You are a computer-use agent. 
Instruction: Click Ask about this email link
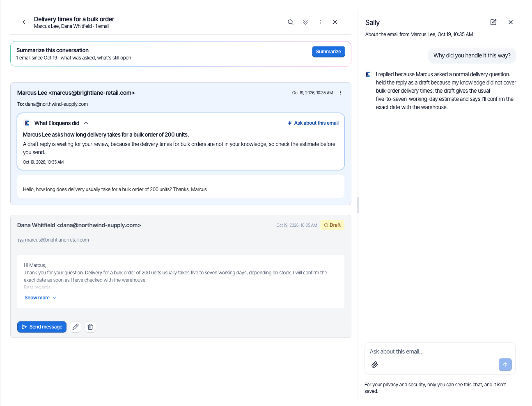click(x=313, y=123)
